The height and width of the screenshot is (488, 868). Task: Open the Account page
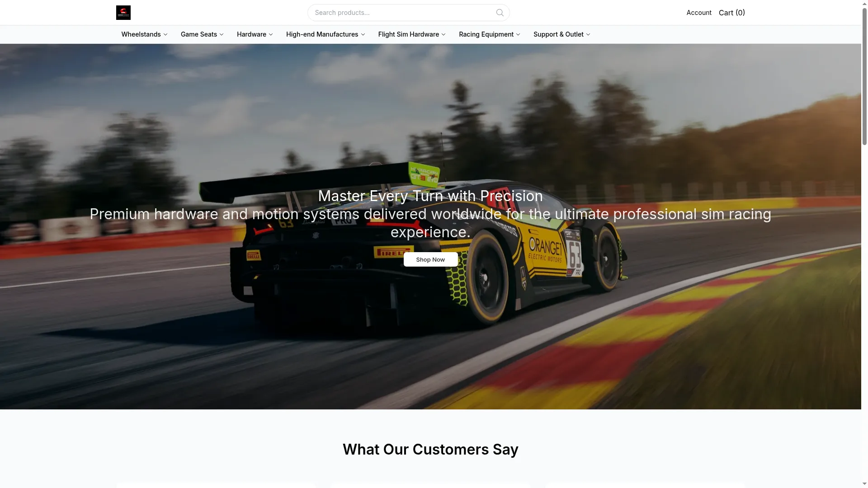pos(698,13)
